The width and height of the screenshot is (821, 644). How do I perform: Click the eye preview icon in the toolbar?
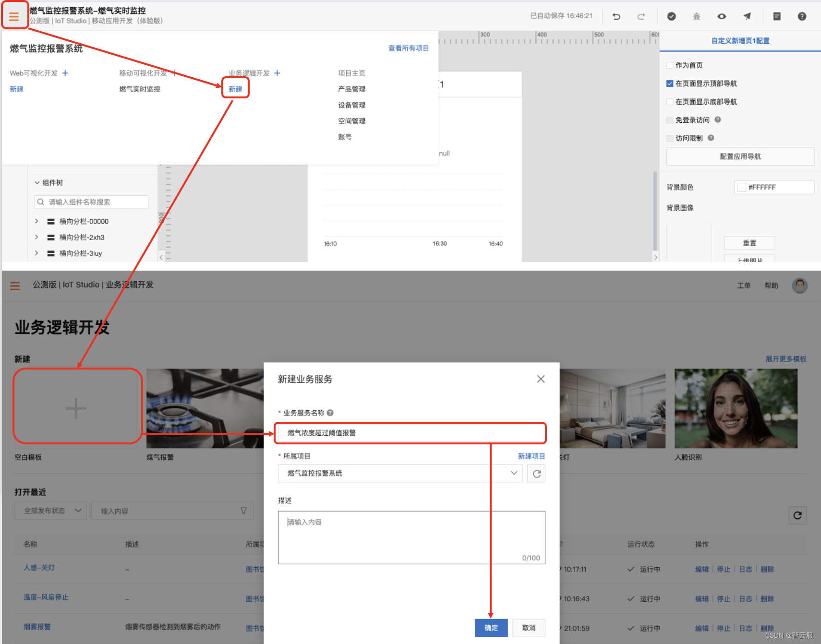(x=722, y=16)
